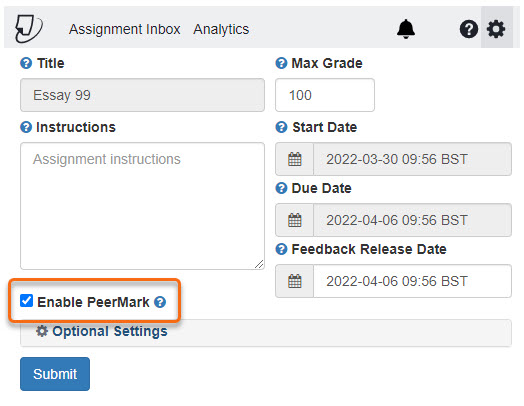Untick the Enable PeerMark checkbox
The image size is (524, 406).
point(26,301)
